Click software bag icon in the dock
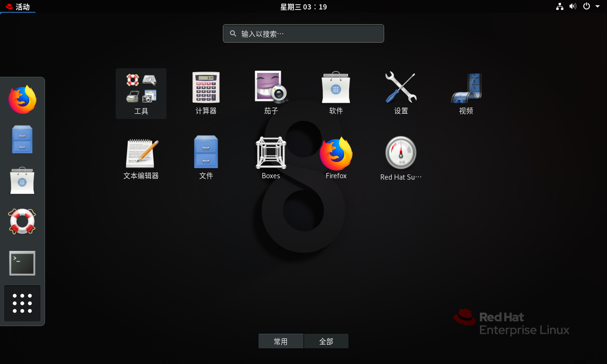Viewport: 607px width, 364px height. [x=22, y=181]
